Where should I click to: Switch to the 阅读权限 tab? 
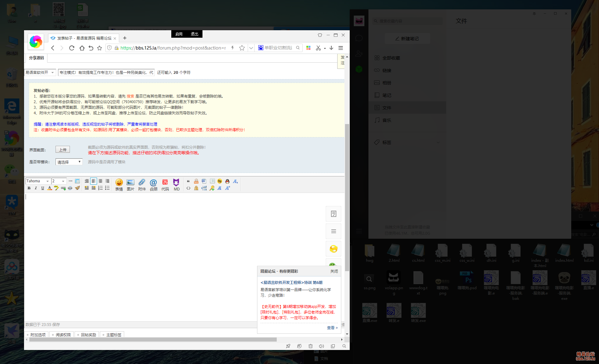(x=61, y=335)
